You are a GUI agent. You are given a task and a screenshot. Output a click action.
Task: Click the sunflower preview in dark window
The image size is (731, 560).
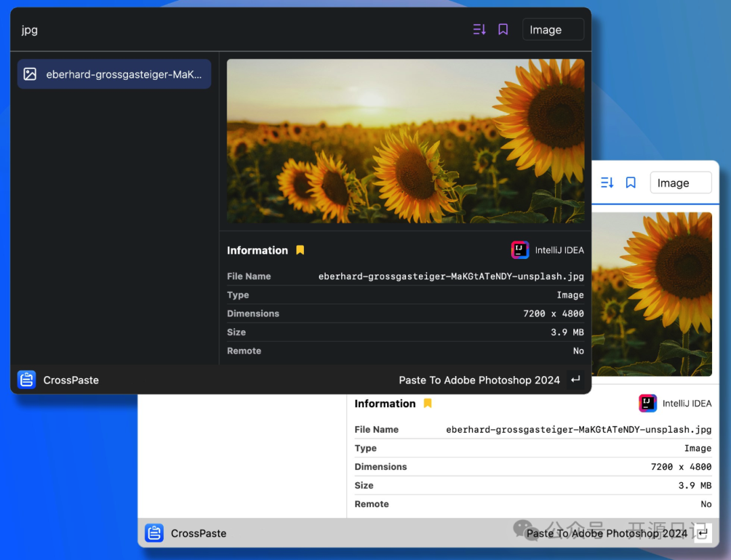405,141
